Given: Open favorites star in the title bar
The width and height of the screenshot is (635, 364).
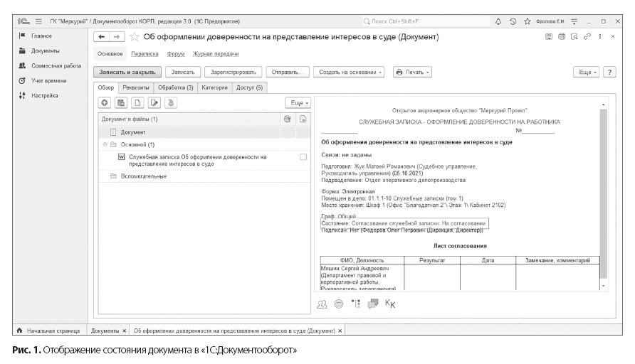Looking at the screenshot, I should point(527,21).
